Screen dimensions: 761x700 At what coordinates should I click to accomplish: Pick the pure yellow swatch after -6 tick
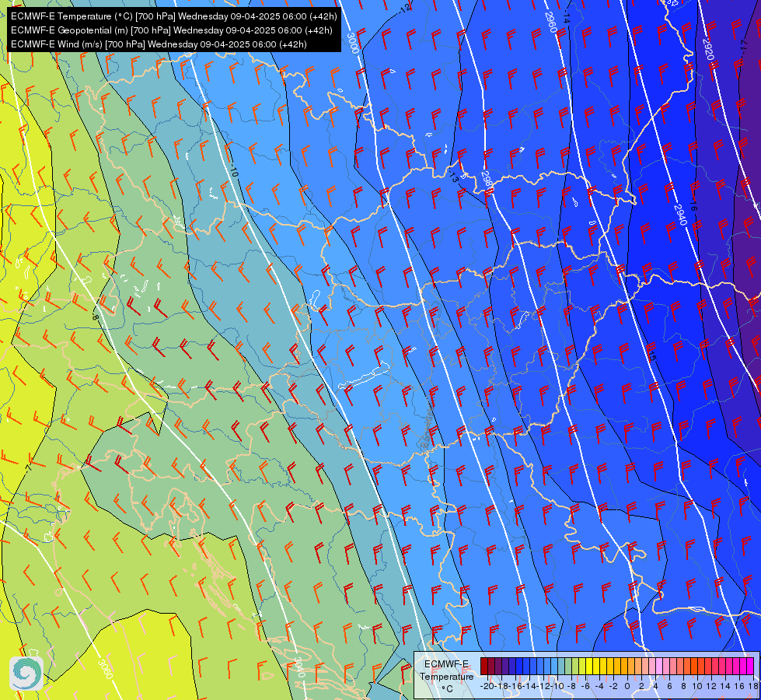pos(588,666)
